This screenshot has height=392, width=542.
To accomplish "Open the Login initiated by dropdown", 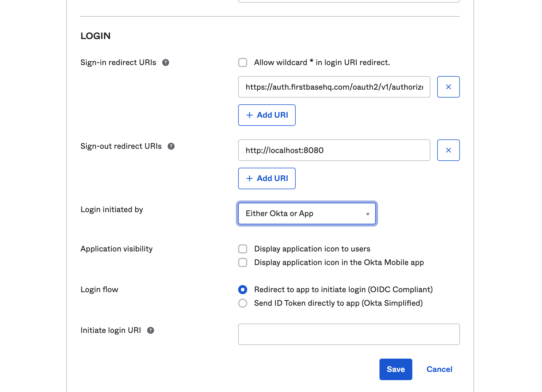I will click(x=307, y=214).
